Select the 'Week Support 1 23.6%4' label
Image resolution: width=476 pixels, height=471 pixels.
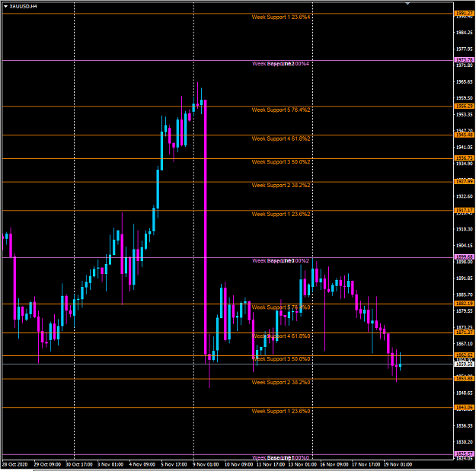coord(281,18)
